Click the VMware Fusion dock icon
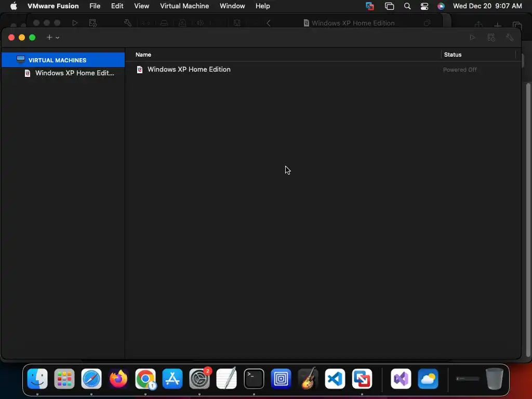This screenshot has height=399, width=532. pyautogui.click(x=362, y=379)
